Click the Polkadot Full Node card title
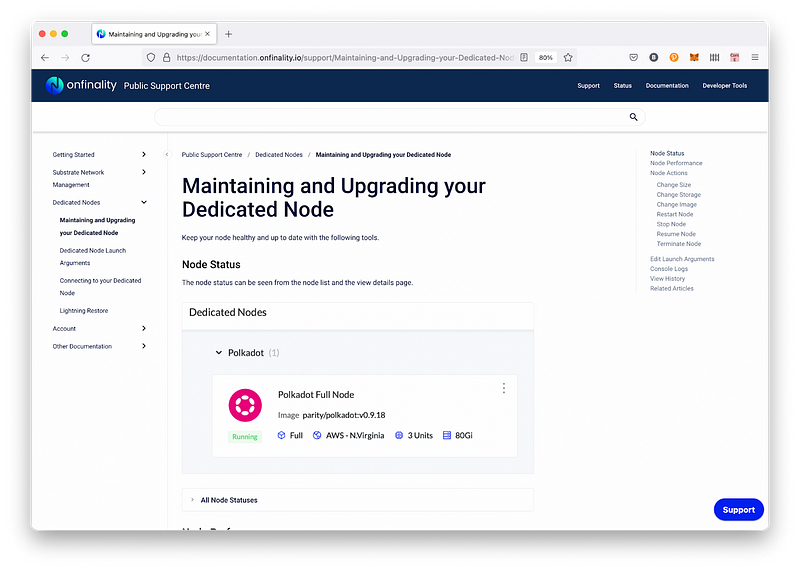800x571 pixels. pos(316,394)
